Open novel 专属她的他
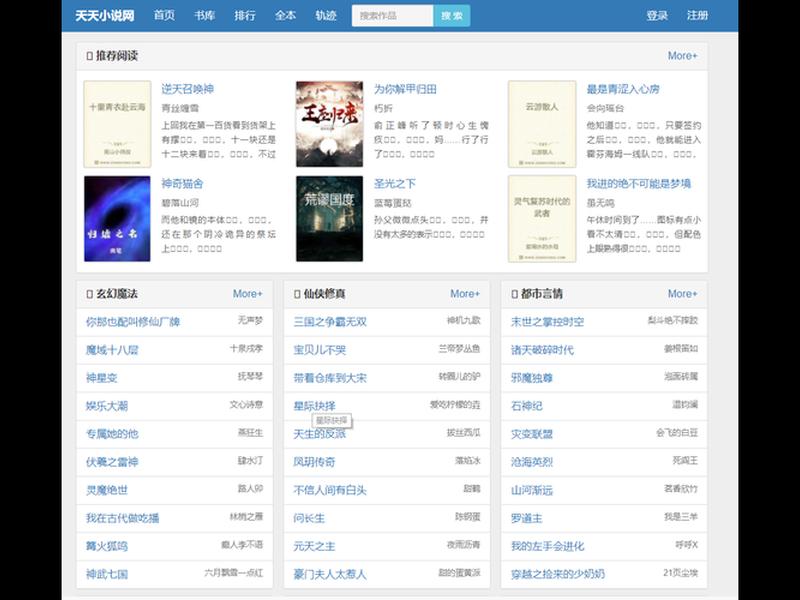This screenshot has height=600, width=800. [112, 434]
